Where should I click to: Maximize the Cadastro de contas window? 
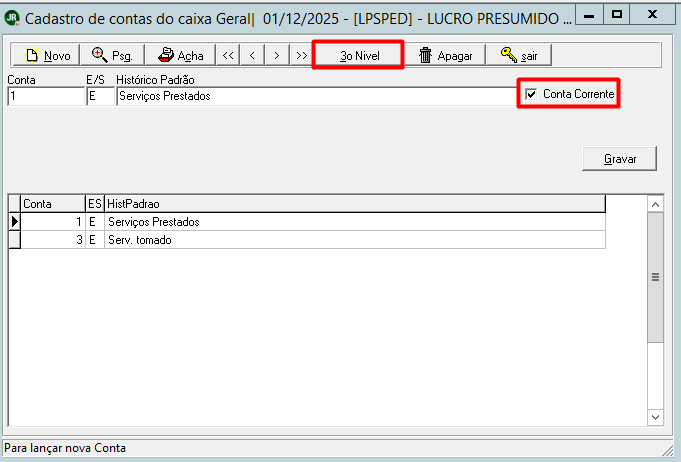[x=616, y=15]
